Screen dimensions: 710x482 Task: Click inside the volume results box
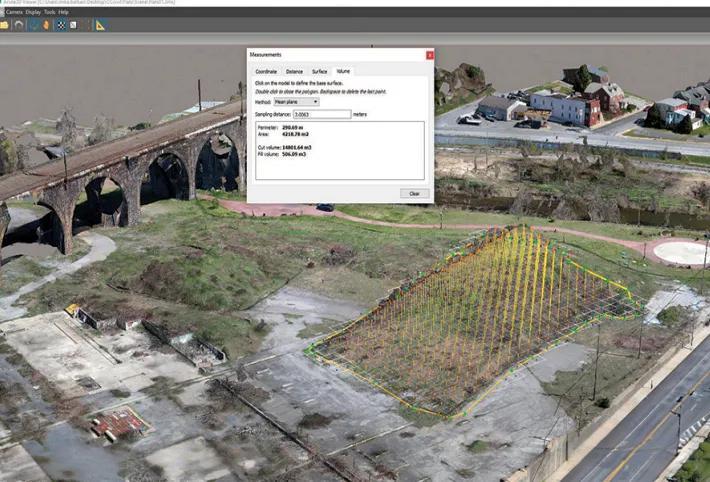click(x=340, y=150)
